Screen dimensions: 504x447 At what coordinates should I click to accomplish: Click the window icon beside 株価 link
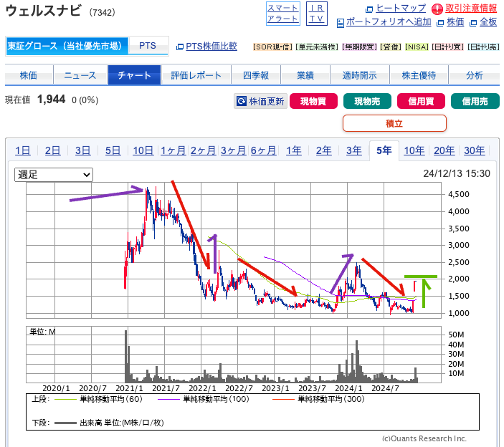tap(440, 23)
